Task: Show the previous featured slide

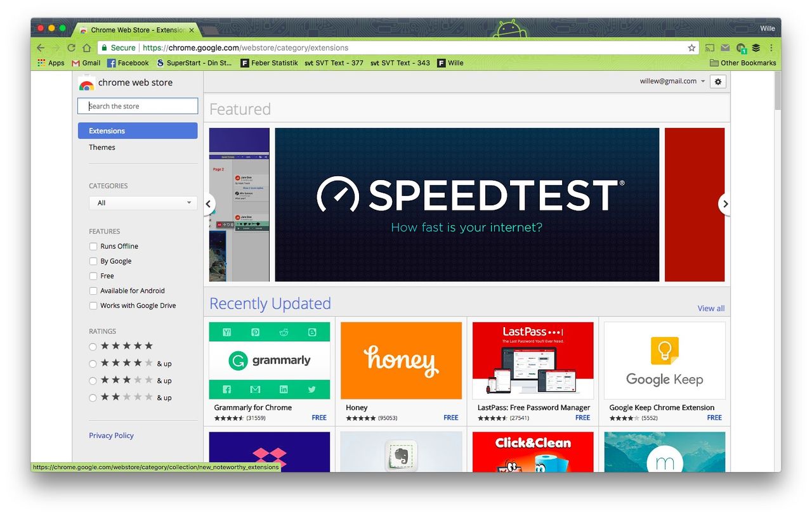Action: [209, 204]
